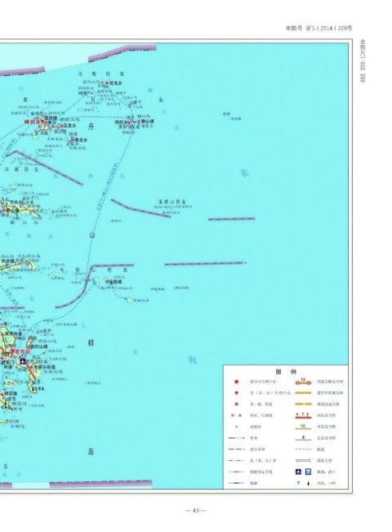Click the 花鸟乡 township marker
The width and height of the screenshot is (392, 532).
[x=107, y=83]
